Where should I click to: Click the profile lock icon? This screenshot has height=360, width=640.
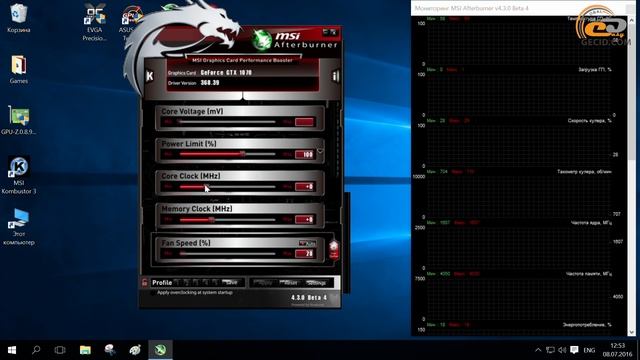coord(144,282)
